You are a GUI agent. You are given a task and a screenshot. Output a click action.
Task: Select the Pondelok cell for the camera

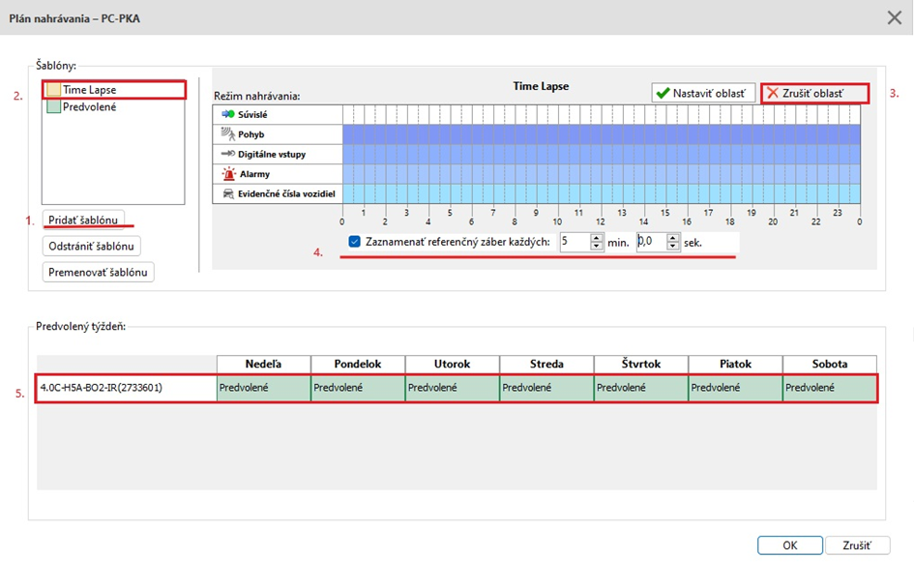pyautogui.click(x=358, y=388)
